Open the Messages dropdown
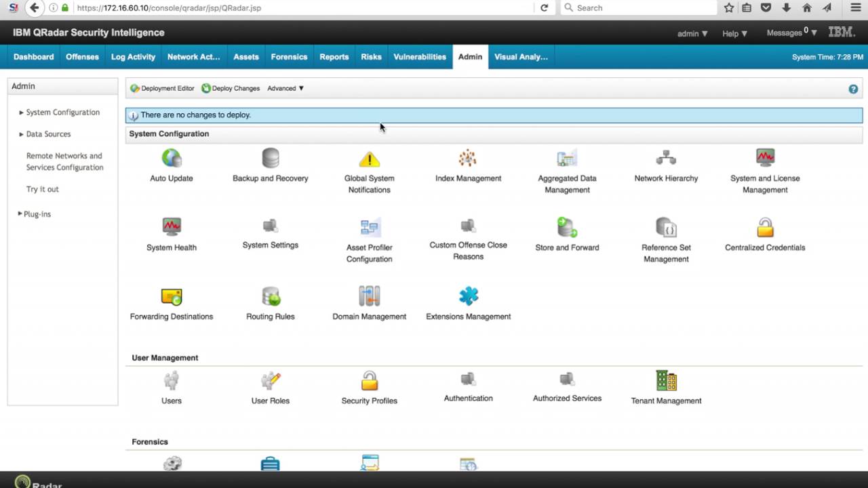This screenshot has height=488, width=868. click(x=791, y=33)
